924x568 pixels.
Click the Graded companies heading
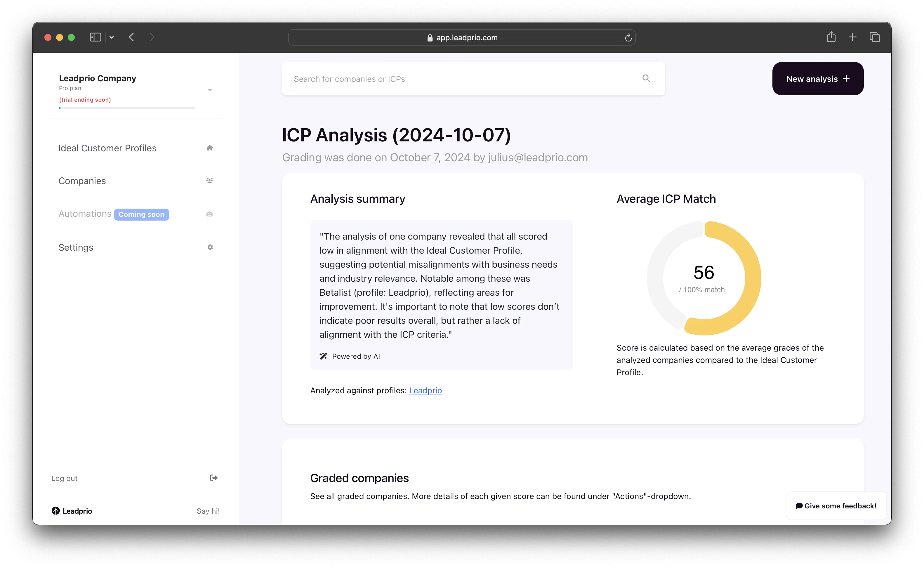[x=359, y=478]
